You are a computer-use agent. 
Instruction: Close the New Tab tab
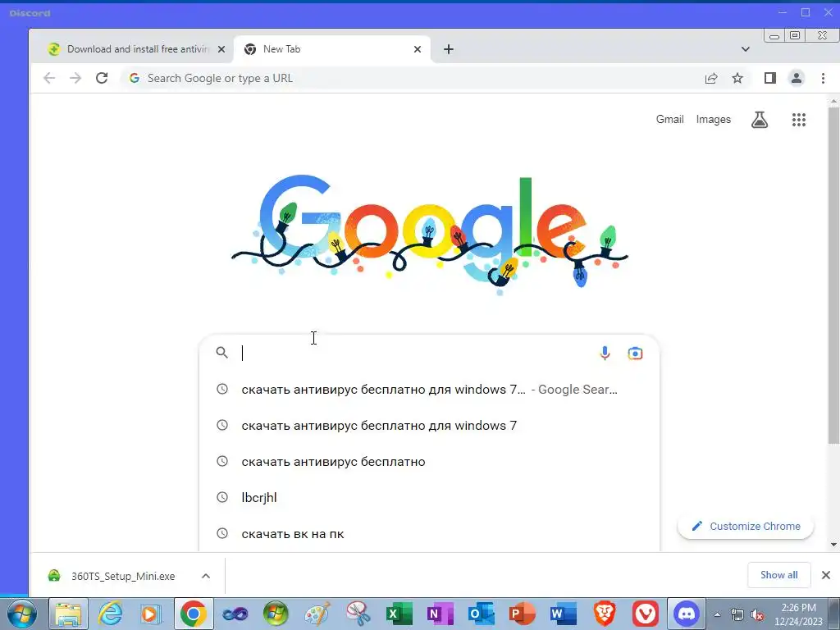tap(418, 49)
